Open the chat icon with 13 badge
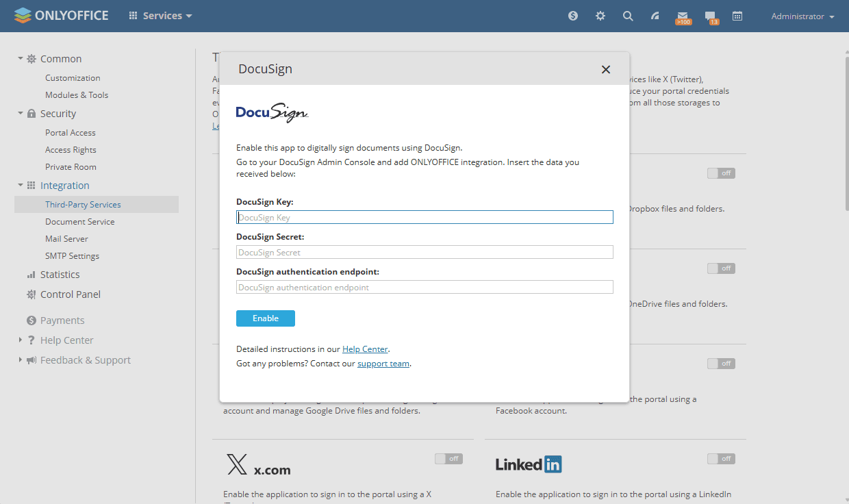This screenshot has height=504, width=849. [711, 16]
